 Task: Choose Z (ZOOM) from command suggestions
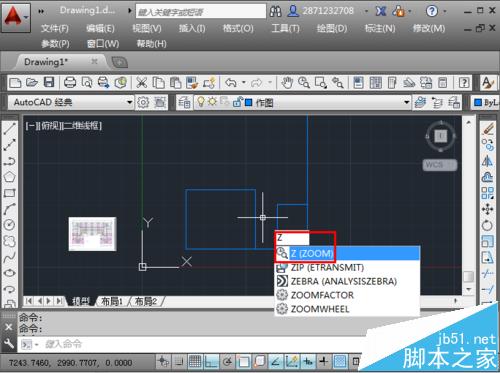point(347,254)
